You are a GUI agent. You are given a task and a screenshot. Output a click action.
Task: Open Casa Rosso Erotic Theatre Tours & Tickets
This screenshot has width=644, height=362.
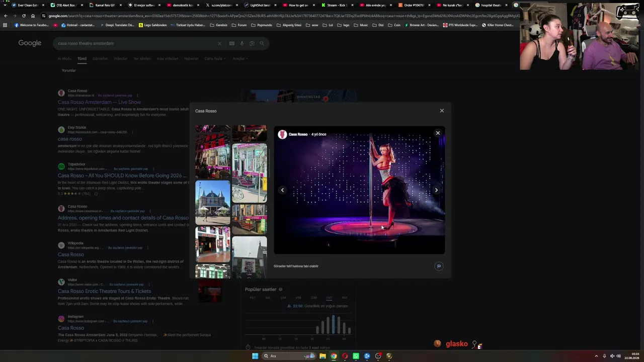(x=104, y=291)
